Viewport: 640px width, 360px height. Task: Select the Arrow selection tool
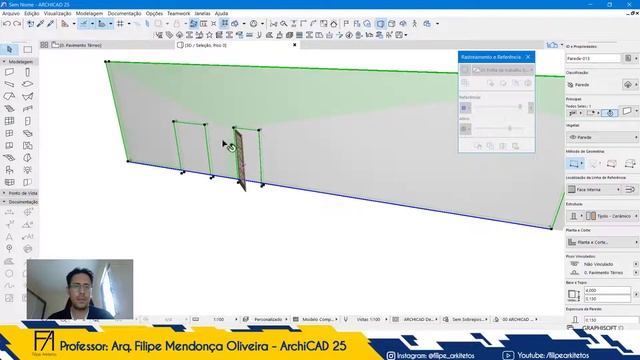9,49
